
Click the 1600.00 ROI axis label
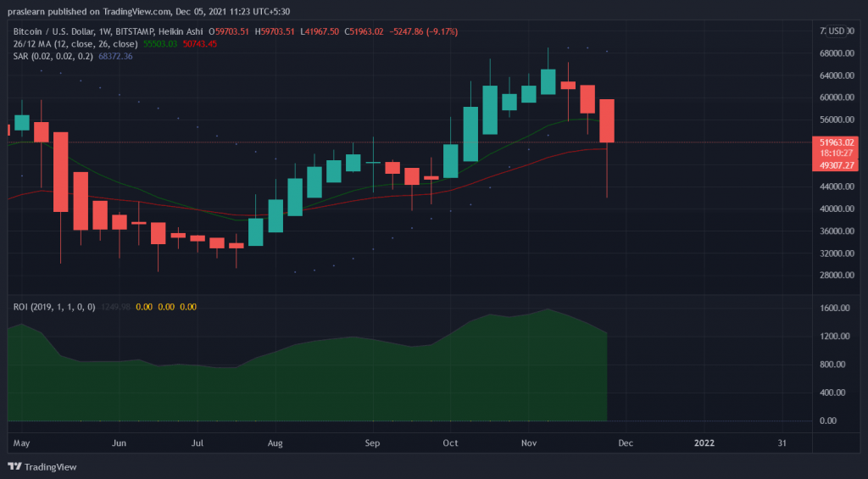coord(835,309)
